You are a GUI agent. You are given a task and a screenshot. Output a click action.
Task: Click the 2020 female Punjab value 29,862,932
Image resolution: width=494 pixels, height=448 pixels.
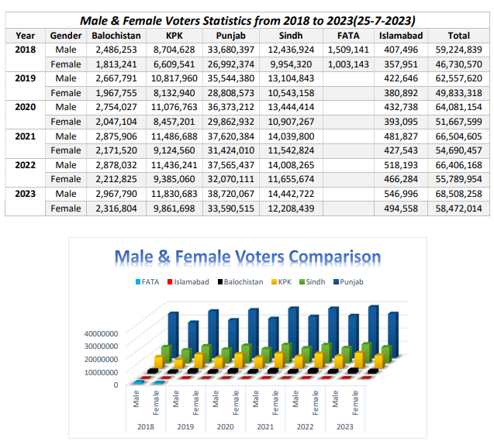[x=235, y=122]
